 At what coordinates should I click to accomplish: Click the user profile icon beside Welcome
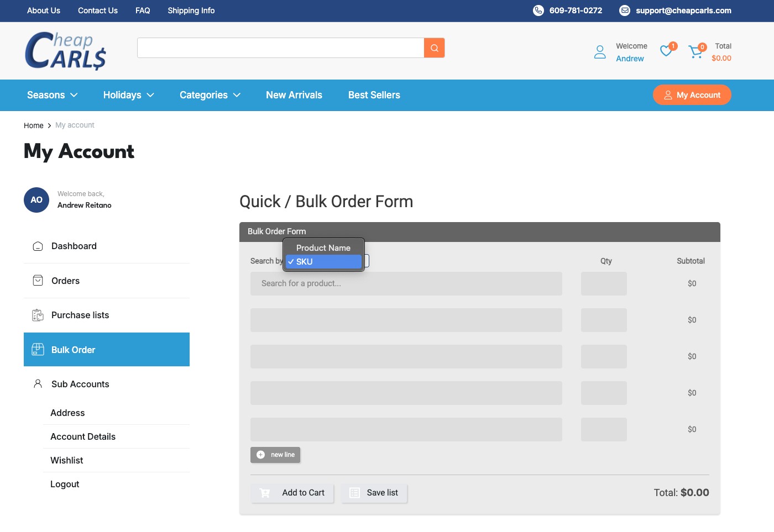point(599,52)
